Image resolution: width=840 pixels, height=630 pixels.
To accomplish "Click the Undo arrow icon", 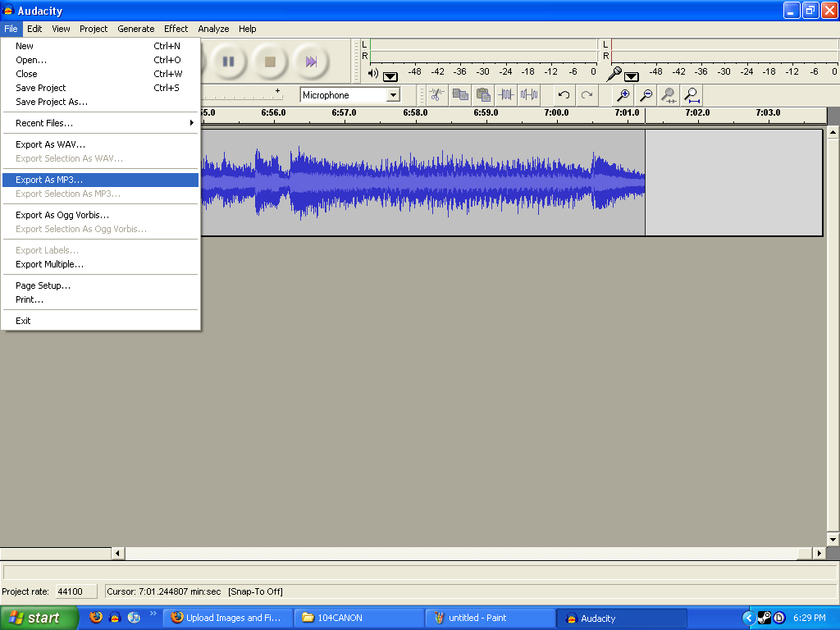I will pos(564,95).
